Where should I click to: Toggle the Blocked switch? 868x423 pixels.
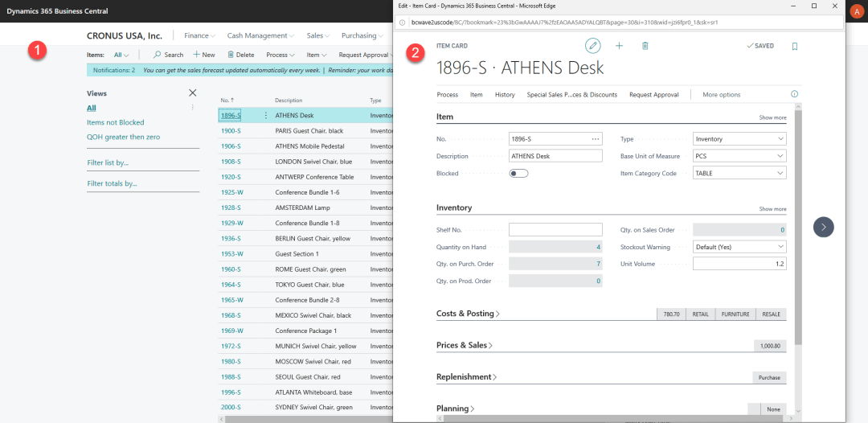(518, 173)
